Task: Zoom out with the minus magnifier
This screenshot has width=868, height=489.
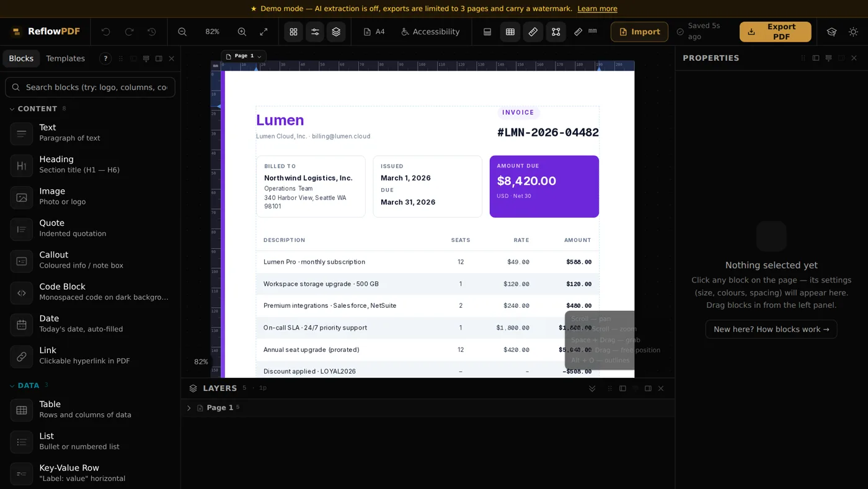Action: click(182, 32)
